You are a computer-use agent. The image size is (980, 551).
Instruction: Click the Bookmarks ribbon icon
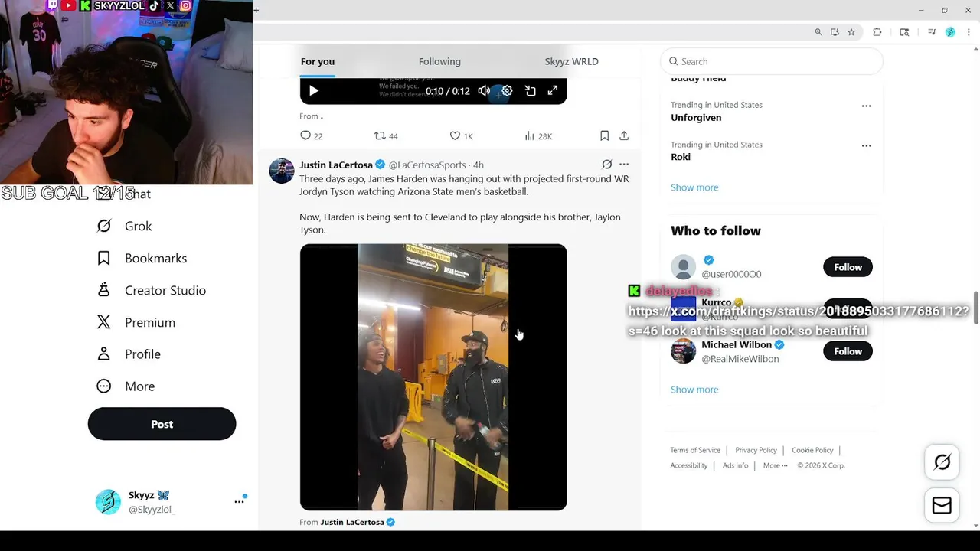[104, 258]
